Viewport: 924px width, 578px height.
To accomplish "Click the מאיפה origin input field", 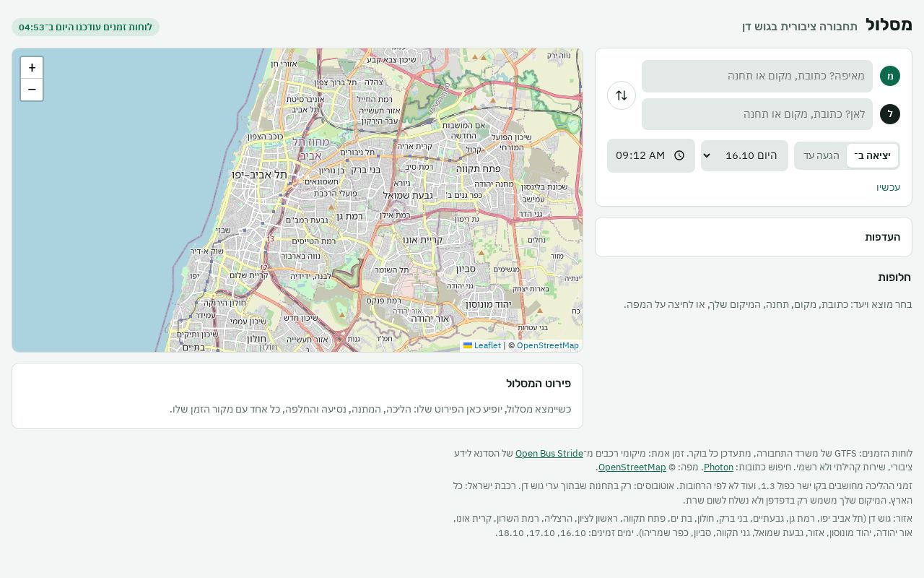I will (x=757, y=76).
